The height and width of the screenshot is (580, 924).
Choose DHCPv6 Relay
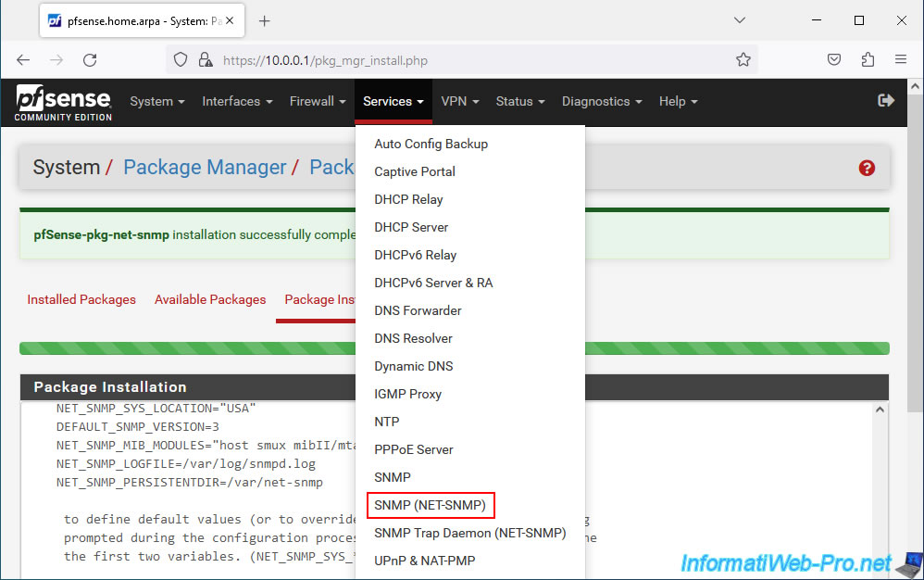click(415, 255)
